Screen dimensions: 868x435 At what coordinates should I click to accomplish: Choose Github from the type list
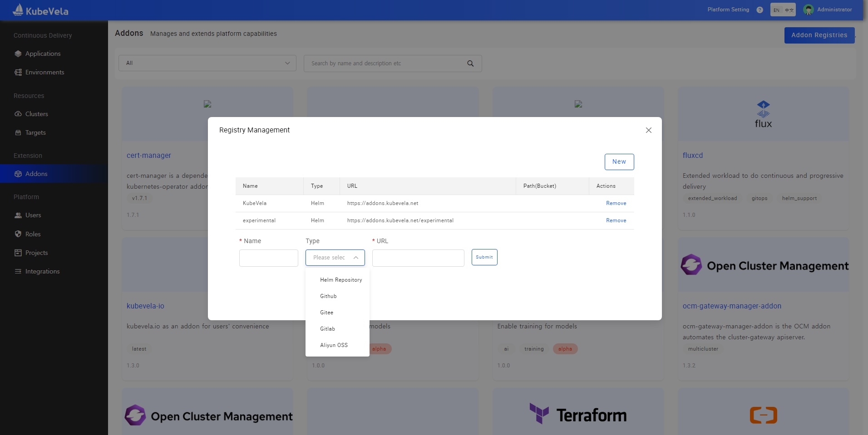click(328, 296)
